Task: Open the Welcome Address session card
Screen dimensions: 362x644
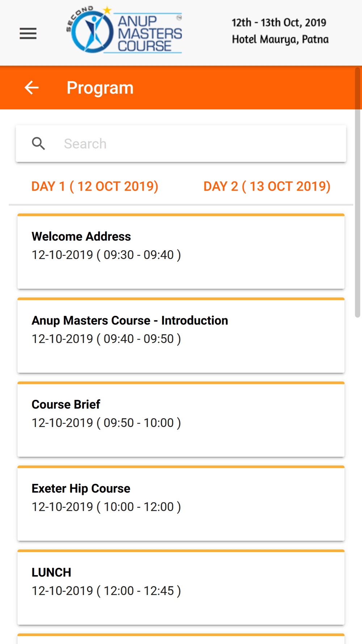Action: [181, 251]
